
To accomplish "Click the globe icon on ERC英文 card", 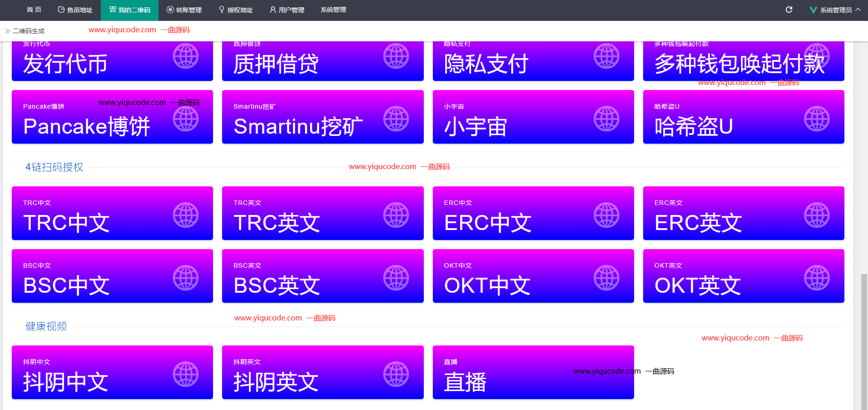I will click(x=817, y=215).
